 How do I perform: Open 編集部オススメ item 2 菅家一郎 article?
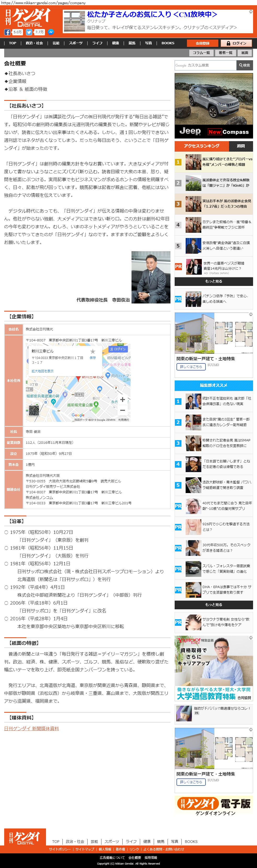[x=214, y=422]
